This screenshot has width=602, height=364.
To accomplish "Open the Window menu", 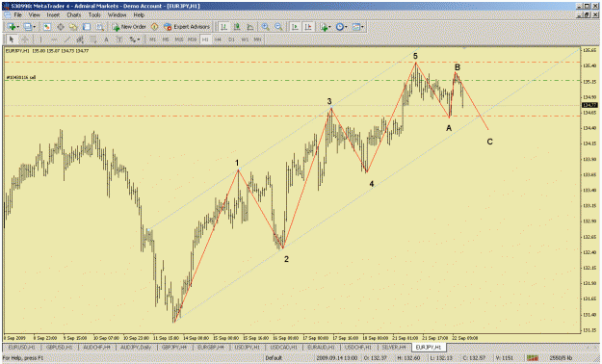I will click(117, 15).
